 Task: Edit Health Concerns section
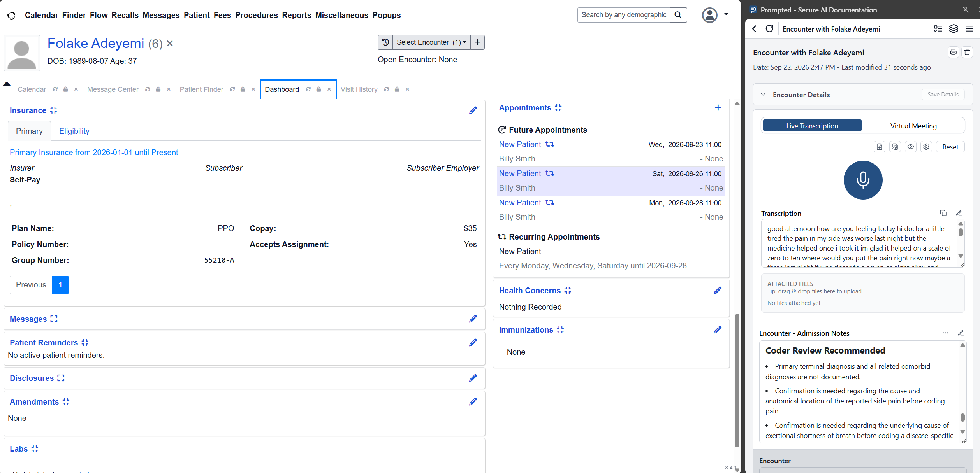[x=718, y=291]
